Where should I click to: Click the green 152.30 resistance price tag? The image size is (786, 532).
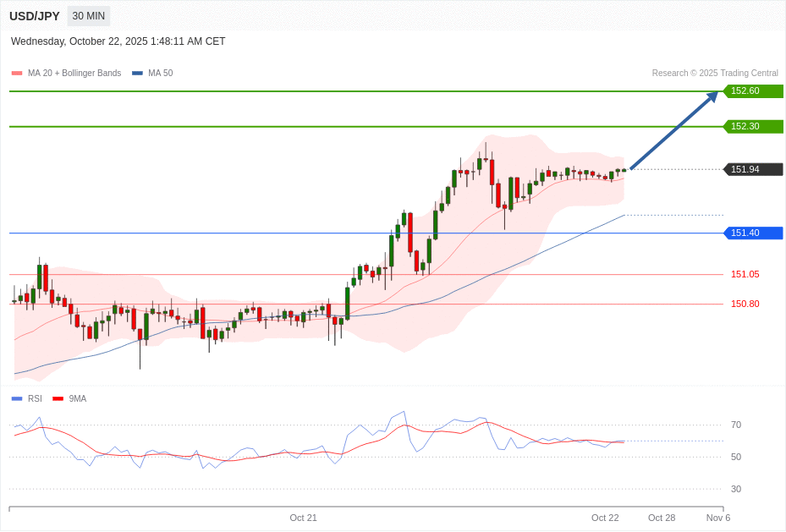point(753,127)
